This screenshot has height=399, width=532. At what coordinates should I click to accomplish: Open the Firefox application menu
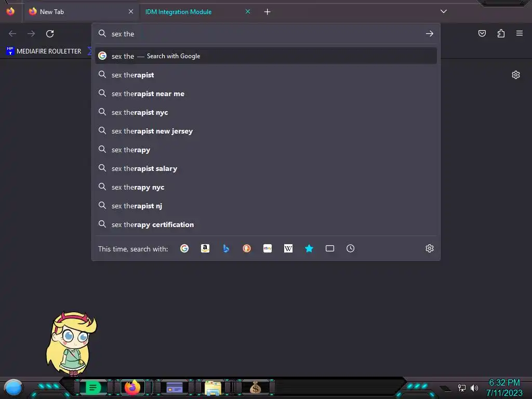[520, 33]
